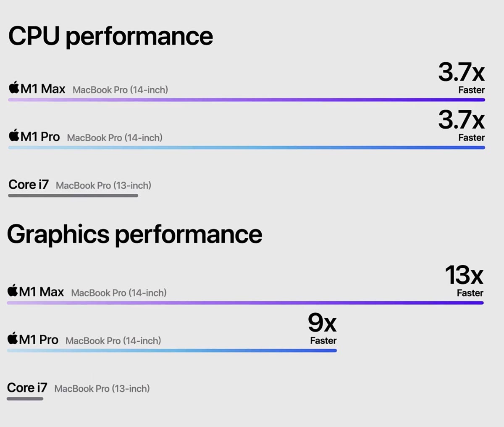Viewport: 504px width, 427px height.
Task: Click the Apple logo beside M1 Max under Graphics performance
Action: 13,291
